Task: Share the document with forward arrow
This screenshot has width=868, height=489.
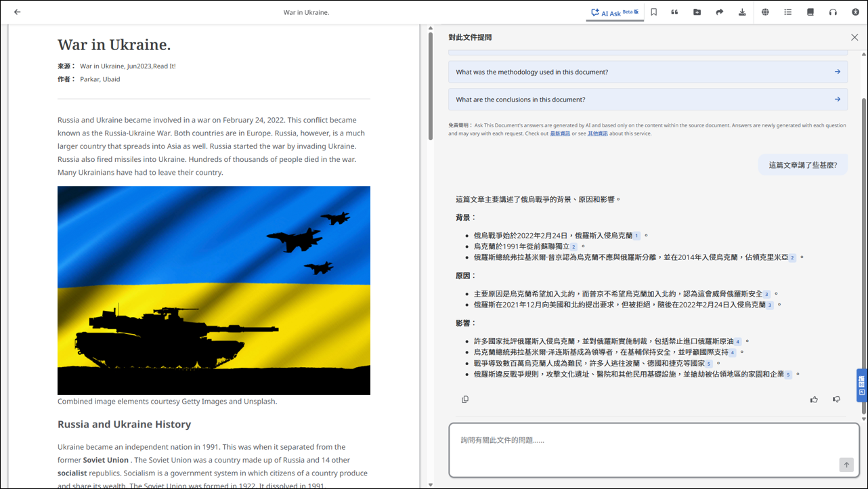Action: [720, 12]
